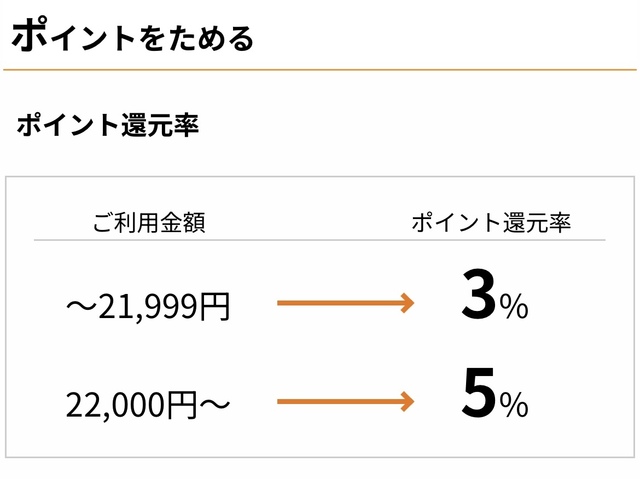640x479 pixels.
Task: Click the orange arrow beside ～21,999円
Action: click(x=345, y=303)
